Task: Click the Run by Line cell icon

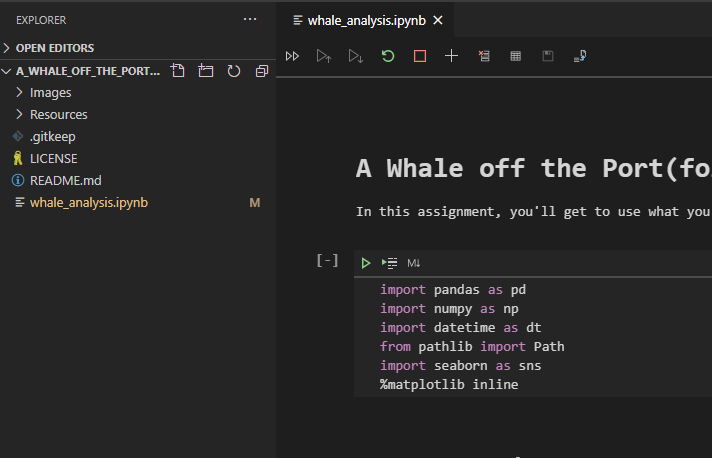Action: 390,263
